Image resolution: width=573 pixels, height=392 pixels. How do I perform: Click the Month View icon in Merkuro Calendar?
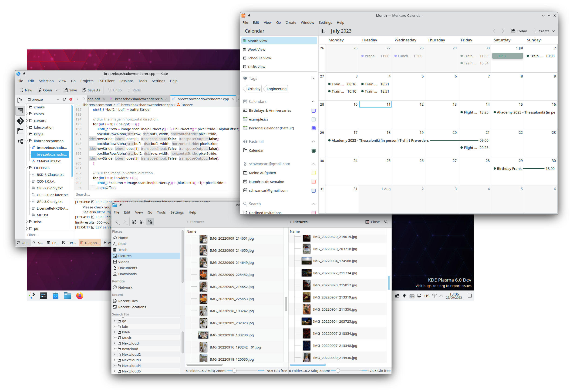click(x=245, y=41)
